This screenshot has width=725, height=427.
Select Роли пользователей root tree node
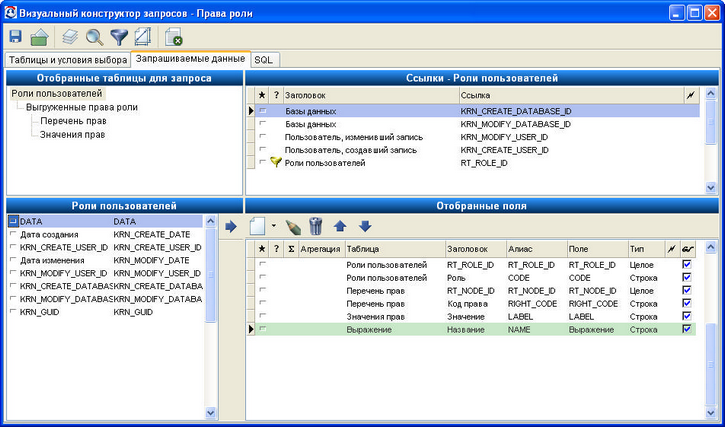coord(57,93)
